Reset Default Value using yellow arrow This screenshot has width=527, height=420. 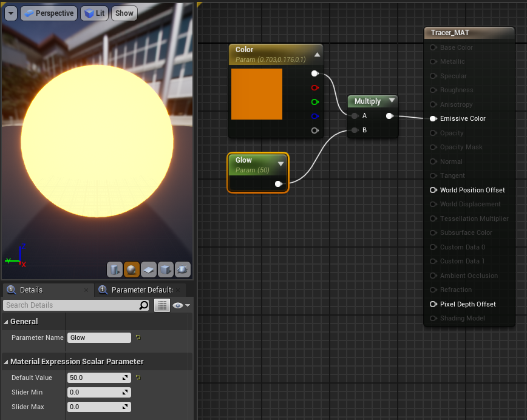click(x=138, y=378)
